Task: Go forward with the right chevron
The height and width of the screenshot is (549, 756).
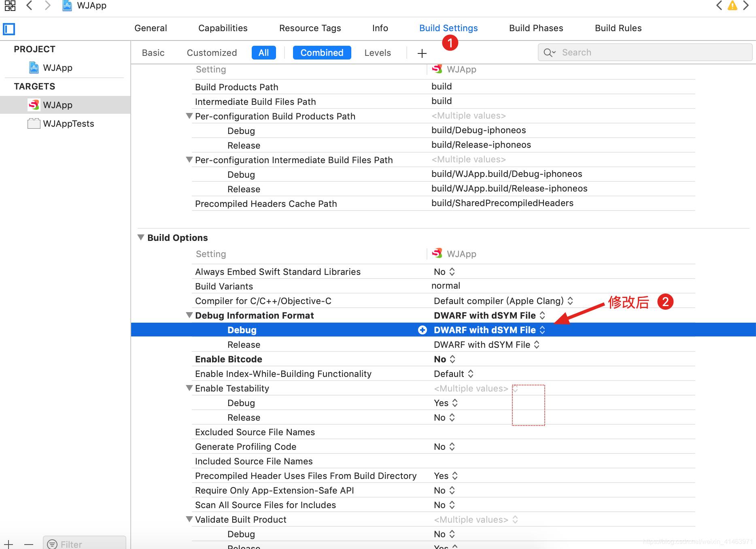Action: click(x=47, y=6)
